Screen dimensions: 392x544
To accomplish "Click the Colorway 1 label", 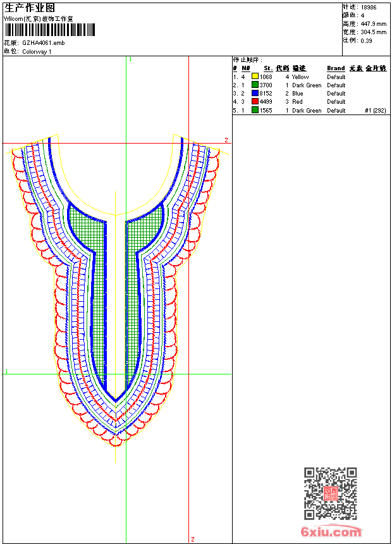I will [x=37, y=51].
